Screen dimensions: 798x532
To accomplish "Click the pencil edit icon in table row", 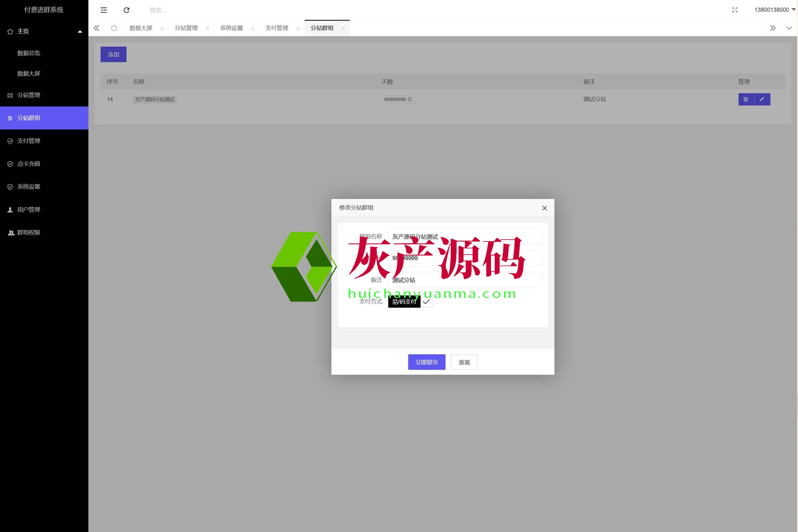I will (x=762, y=99).
